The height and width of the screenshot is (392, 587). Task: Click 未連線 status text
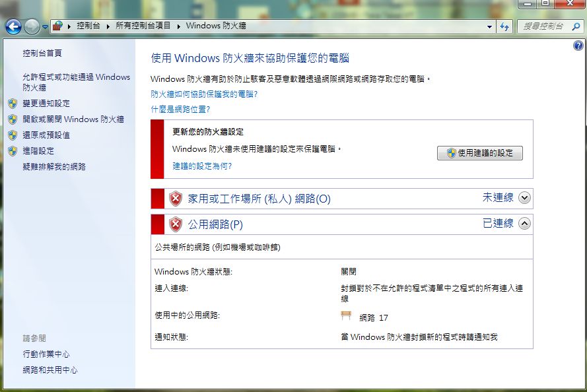click(x=498, y=197)
